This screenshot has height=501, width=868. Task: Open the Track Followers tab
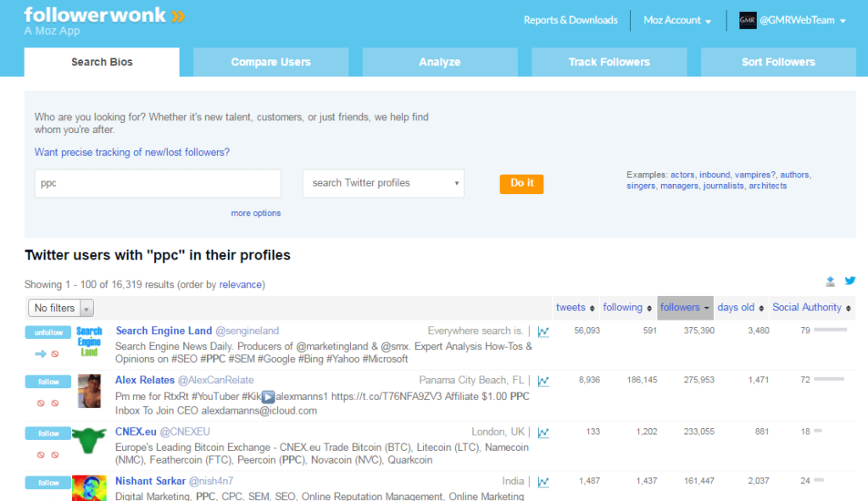coord(609,62)
